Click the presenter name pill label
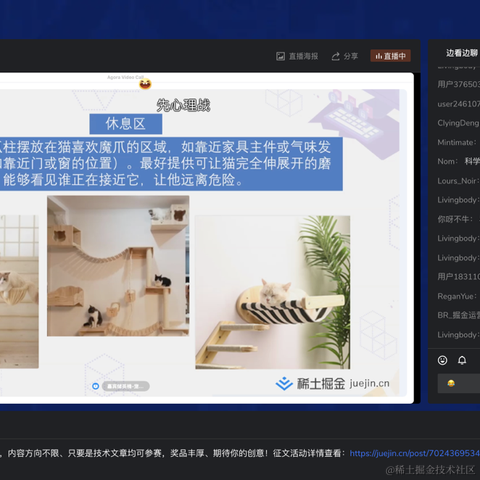Screen dimensions: 480x480 tap(126, 386)
